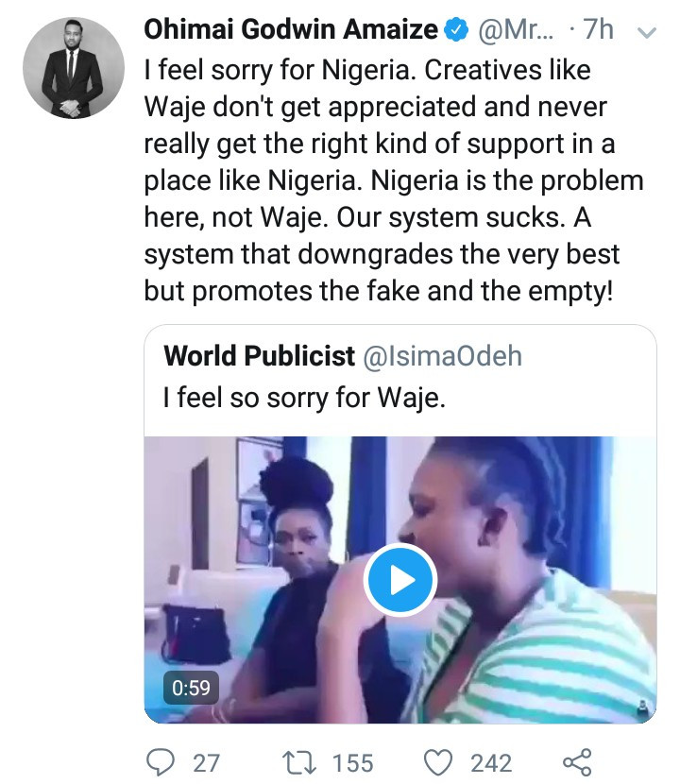Open the main tweet text about Nigeria
The height and width of the screenshot is (784, 680).
coord(393,181)
